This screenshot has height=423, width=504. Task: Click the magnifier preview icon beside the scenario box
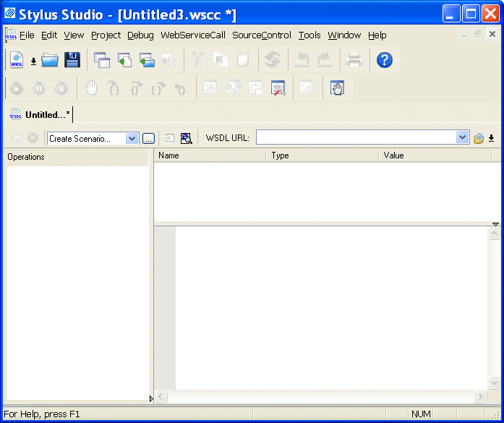click(x=186, y=138)
